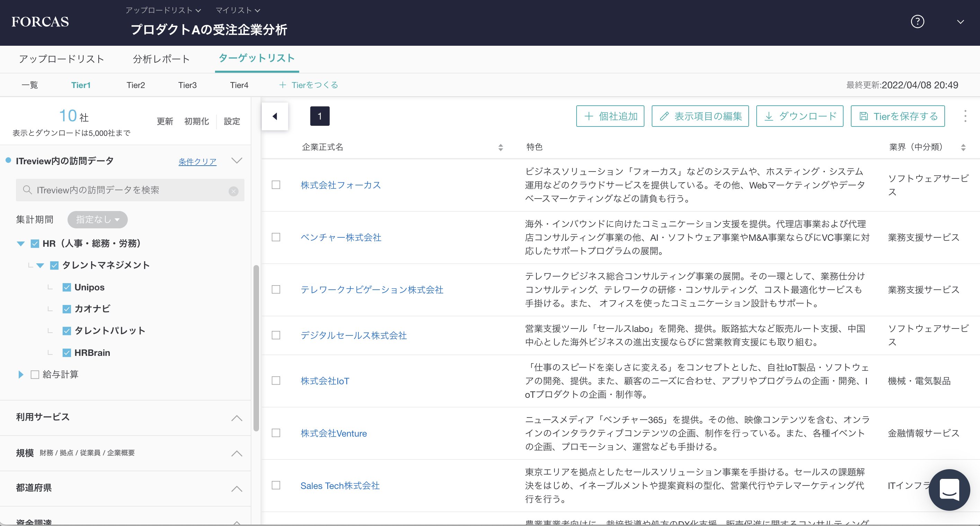Image resolution: width=980 pixels, height=526 pixels.
Task: Open the chat support bubble
Action: click(x=949, y=490)
